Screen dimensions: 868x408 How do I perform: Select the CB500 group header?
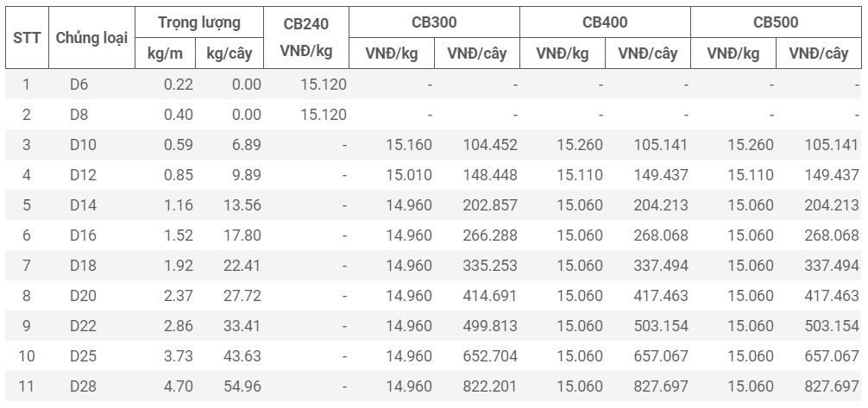(776, 22)
